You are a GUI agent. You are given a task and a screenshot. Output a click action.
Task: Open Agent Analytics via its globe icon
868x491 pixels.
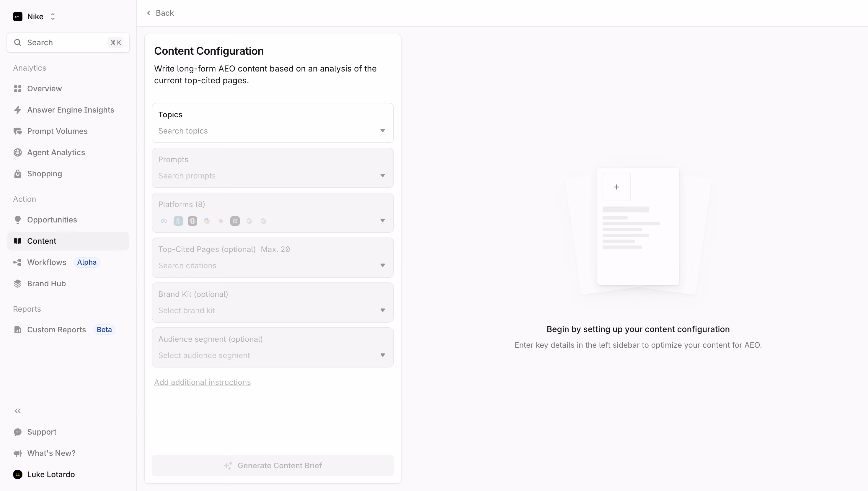(x=17, y=152)
